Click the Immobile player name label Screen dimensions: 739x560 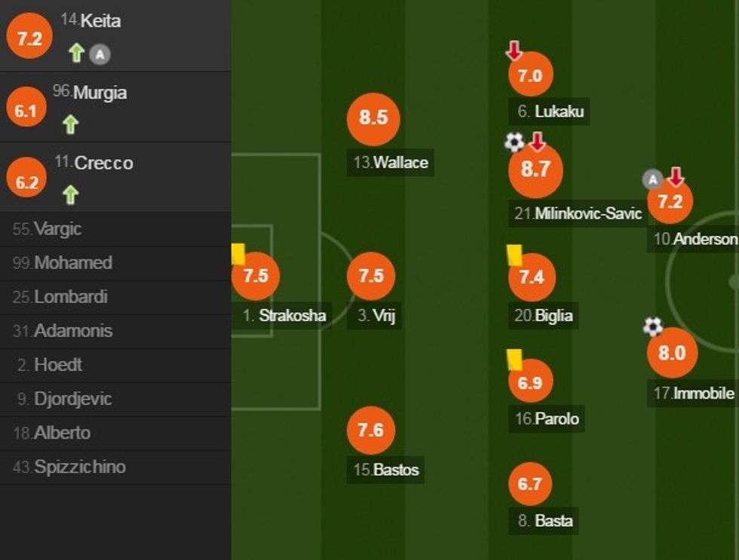point(694,393)
